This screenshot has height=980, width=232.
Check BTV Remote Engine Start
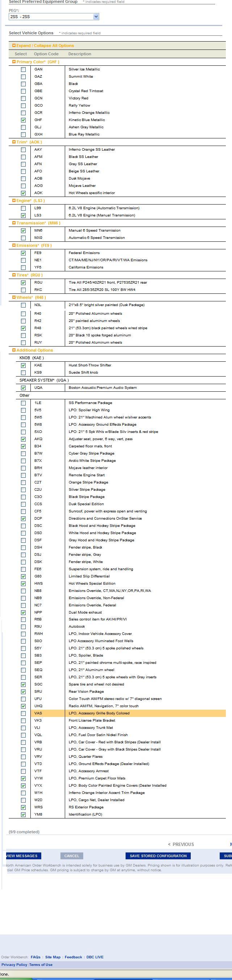point(23,475)
